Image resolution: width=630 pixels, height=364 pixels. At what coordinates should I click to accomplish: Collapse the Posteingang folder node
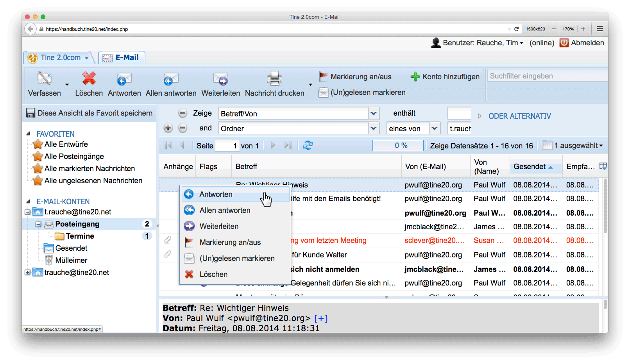(38, 224)
